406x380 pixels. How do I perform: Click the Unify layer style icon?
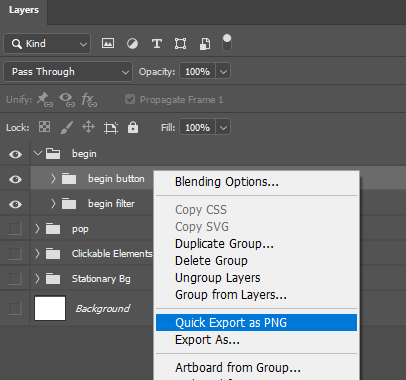point(89,100)
